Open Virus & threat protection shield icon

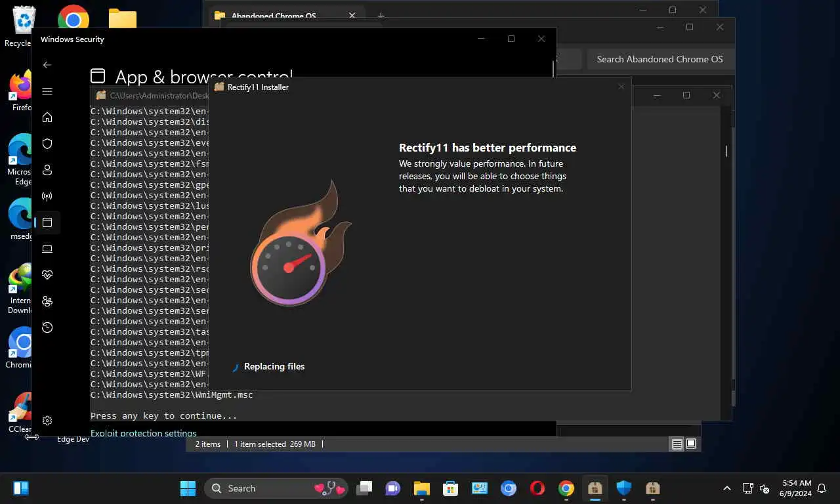47,144
